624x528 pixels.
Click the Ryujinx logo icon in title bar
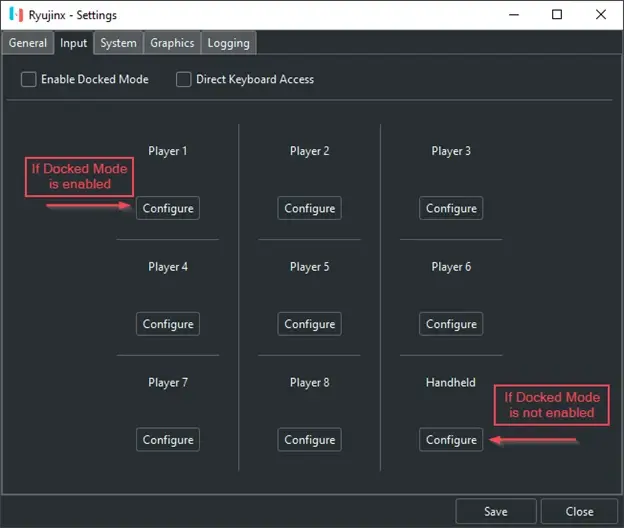tap(16, 15)
